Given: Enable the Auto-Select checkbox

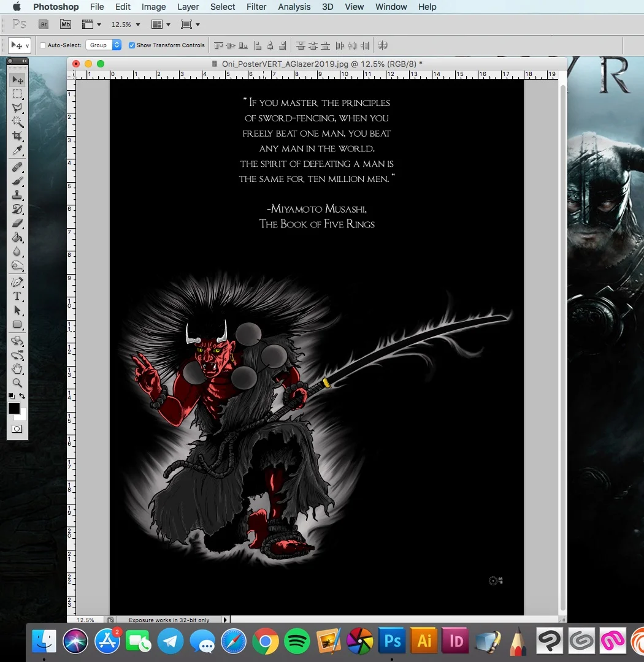Looking at the screenshot, I should coord(43,45).
